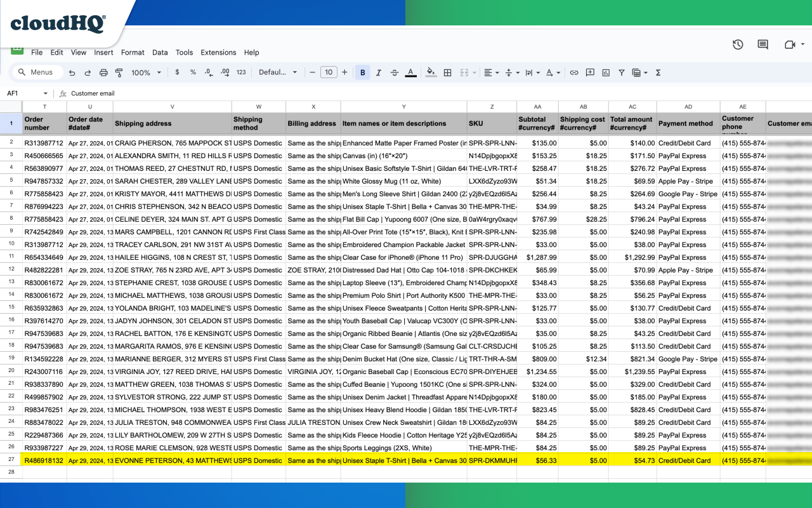Screen dimensions: 812x508
Task: Open the Fill color tool
Action: click(x=431, y=72)
